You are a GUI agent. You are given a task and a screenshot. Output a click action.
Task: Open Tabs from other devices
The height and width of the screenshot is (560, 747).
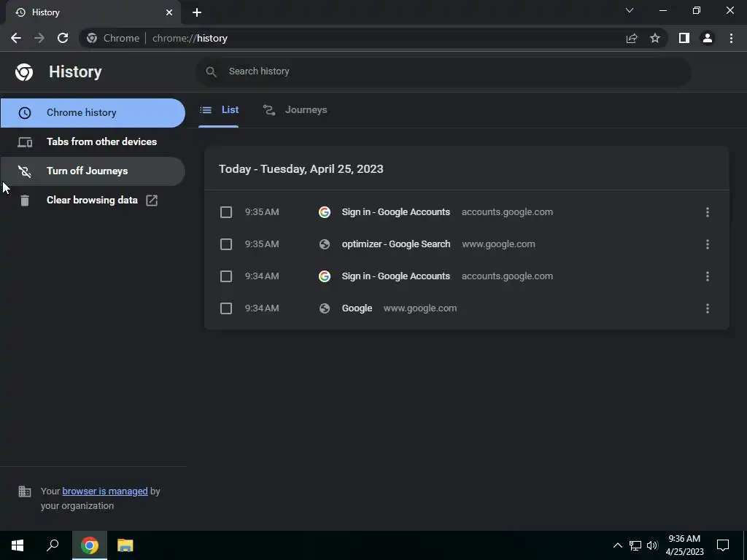point(93,142)
